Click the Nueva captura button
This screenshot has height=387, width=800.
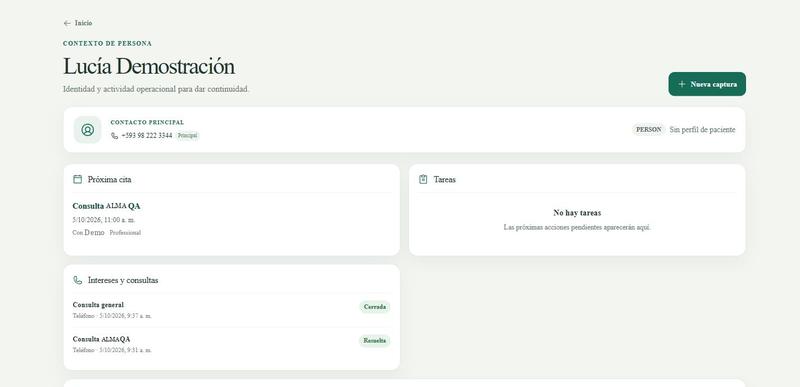click(x=707, y=84)
